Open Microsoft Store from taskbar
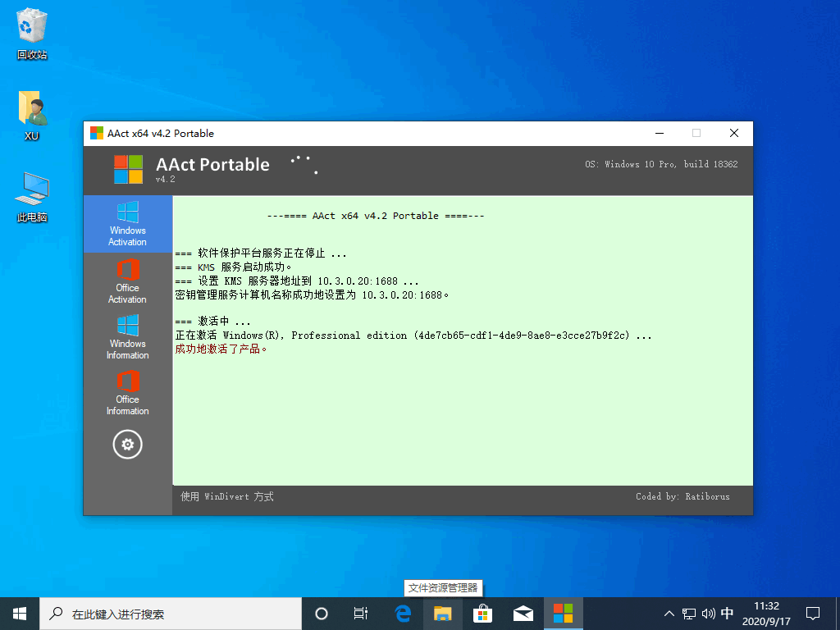This screenshot has height=630, width=840. coord(483,614)
